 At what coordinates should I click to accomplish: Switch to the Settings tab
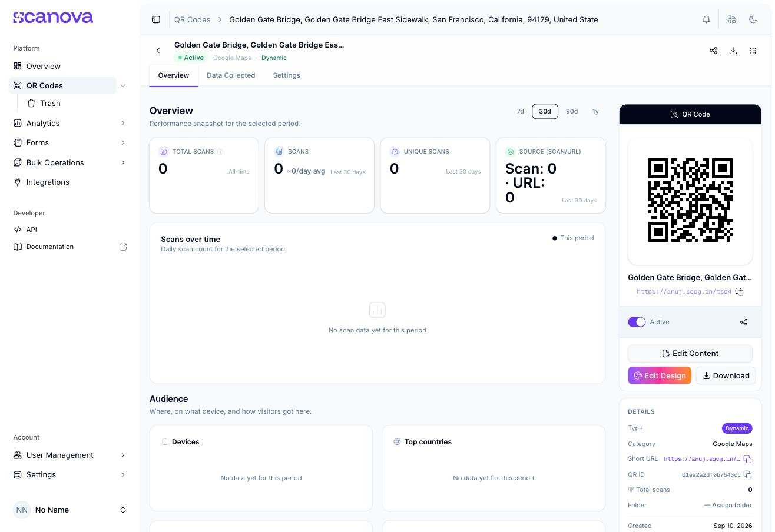286,75
